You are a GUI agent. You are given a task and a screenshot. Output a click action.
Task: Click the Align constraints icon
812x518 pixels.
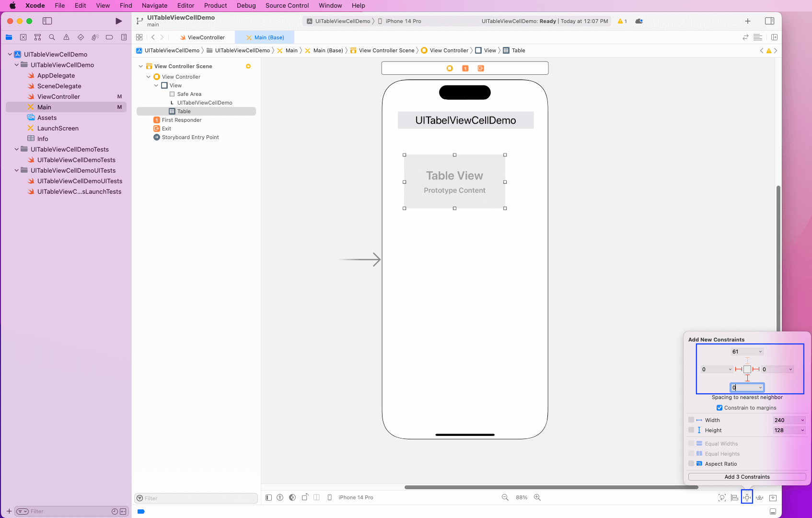[734, 497]
